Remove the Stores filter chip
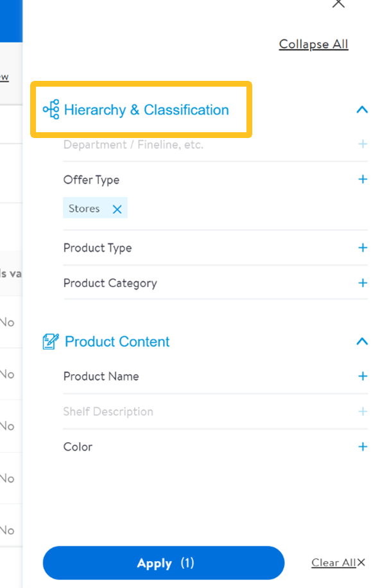Screen dimensions: 387x588 click(117, 209)
